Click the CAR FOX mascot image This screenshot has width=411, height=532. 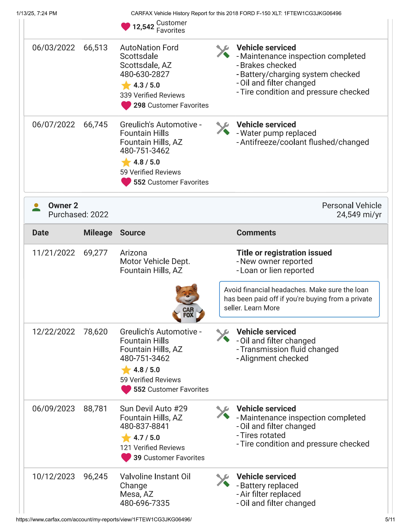[x=188, y=303]
